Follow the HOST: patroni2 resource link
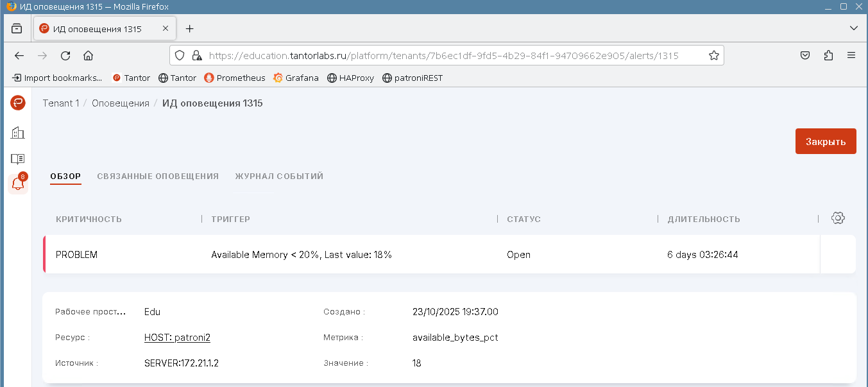 pos(177,338)
